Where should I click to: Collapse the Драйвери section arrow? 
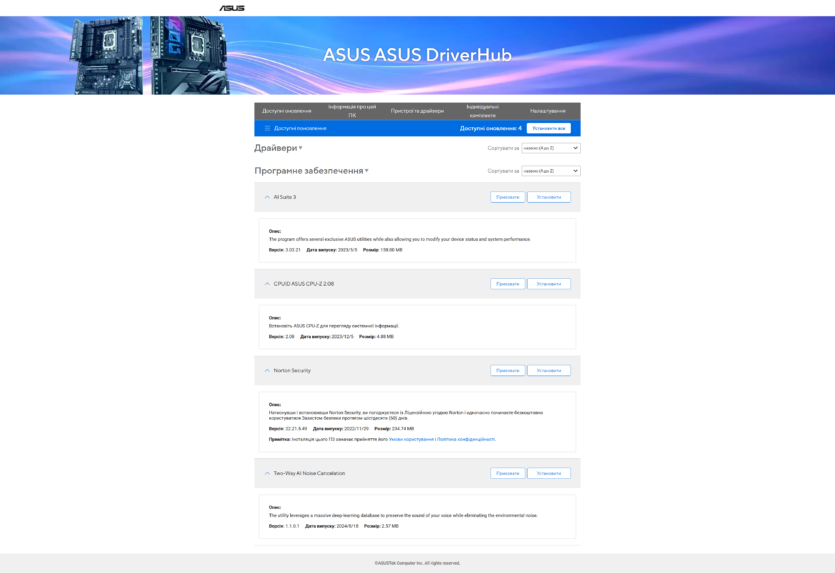tap(300, 148)
